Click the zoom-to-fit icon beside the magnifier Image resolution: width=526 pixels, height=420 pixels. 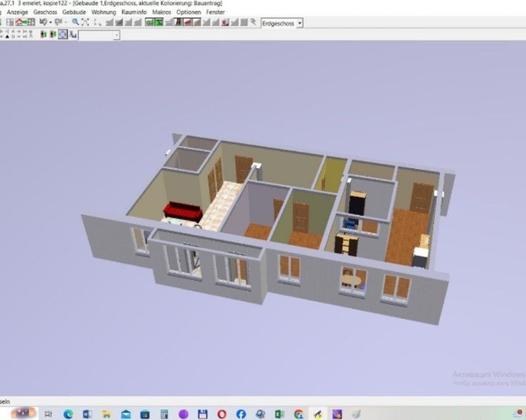coord(85,23)
